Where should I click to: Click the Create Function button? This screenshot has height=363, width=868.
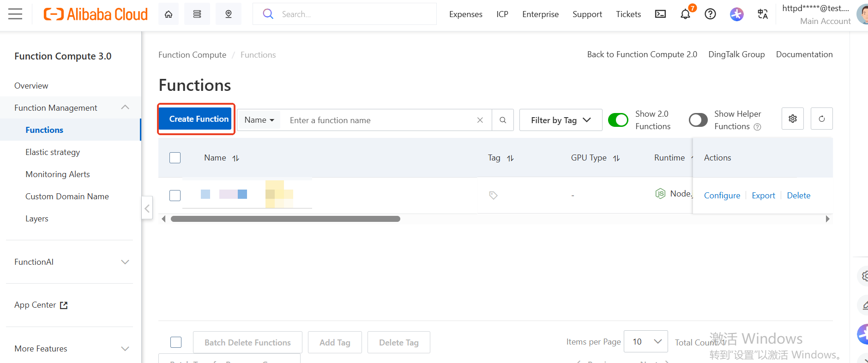click(196, 119)
